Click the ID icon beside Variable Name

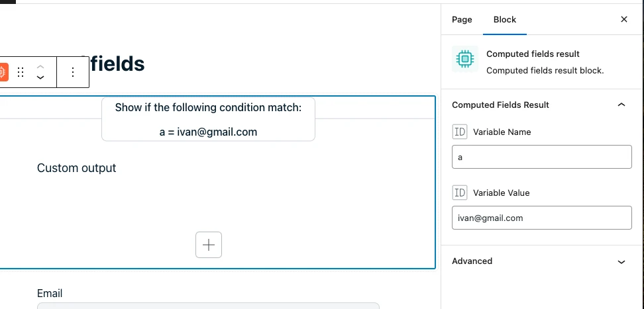pos(460,132)
